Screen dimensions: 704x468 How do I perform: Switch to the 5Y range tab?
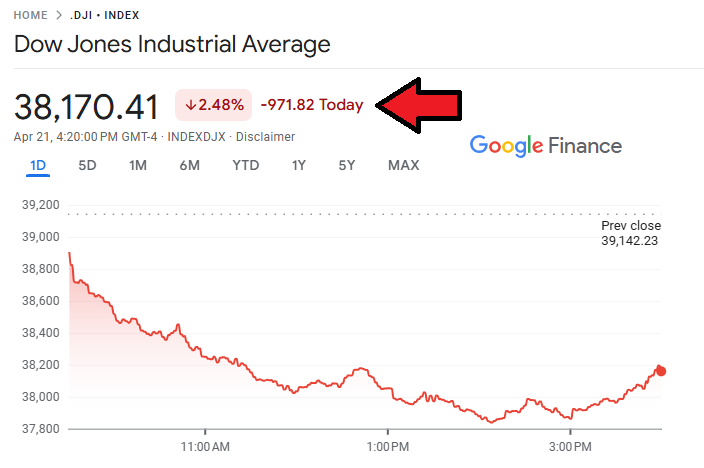347,165
